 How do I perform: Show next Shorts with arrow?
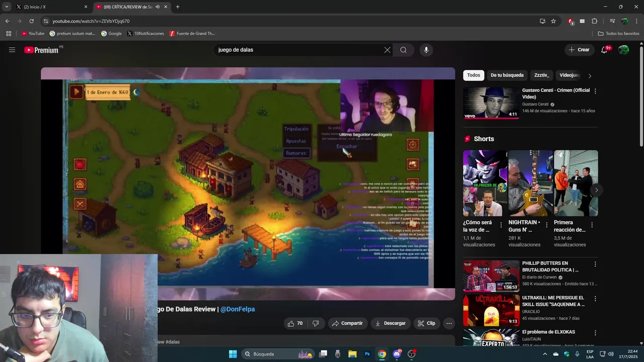pos(596,190)
